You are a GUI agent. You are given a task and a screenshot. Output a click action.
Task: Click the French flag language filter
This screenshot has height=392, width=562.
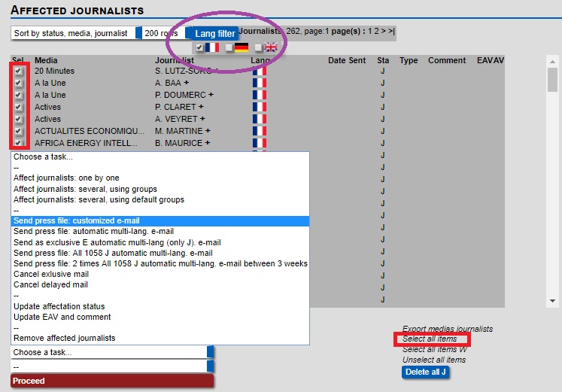[x=211, y=47]
